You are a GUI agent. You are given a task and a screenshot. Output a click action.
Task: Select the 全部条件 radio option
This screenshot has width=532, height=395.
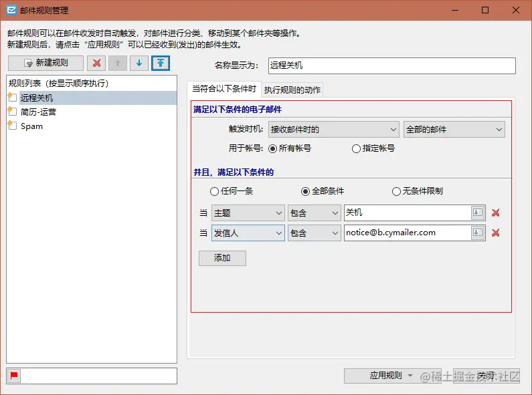305,191
